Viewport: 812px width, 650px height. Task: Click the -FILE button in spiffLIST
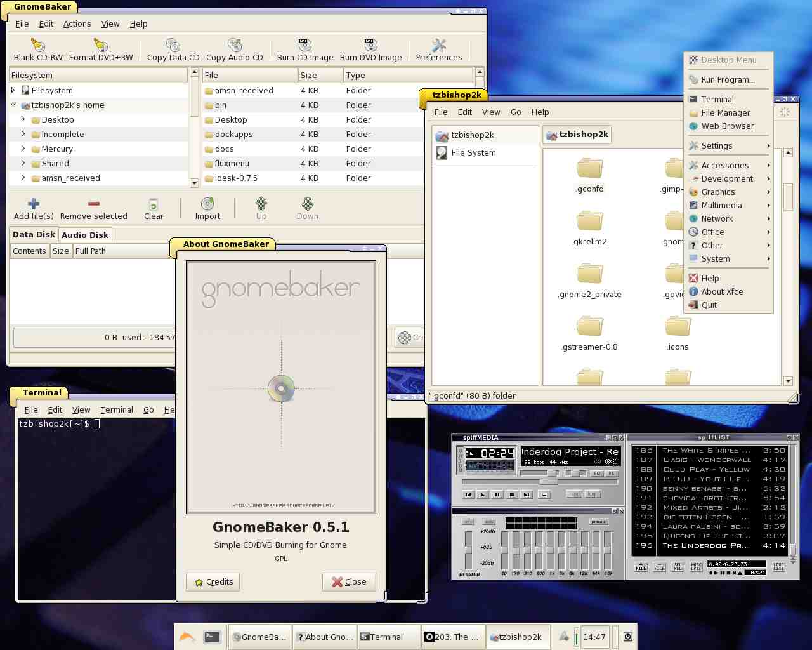tap(659, 567)
